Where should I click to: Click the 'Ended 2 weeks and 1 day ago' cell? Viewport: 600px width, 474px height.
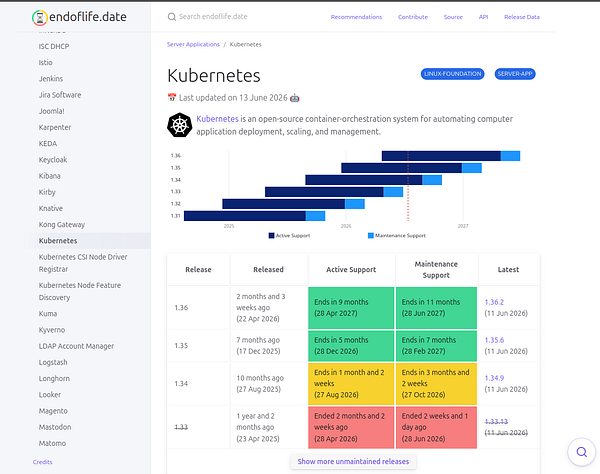tap(436, 427)
